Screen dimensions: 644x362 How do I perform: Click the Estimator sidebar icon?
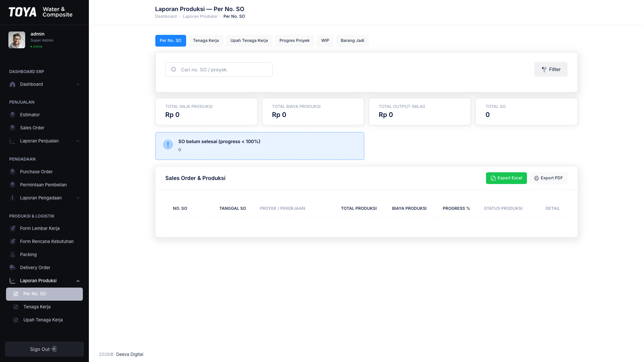(12, 115)
